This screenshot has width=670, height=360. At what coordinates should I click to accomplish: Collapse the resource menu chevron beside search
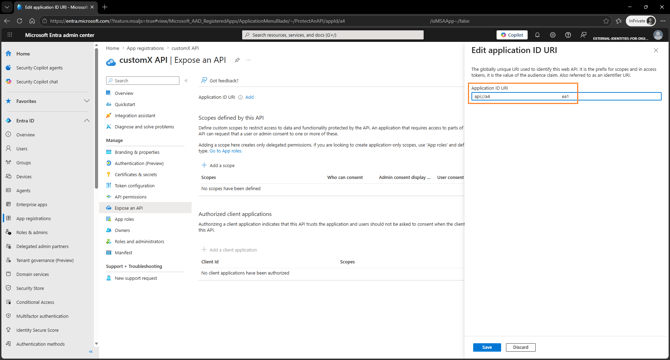pyautogui.click(x=186, y=81)
